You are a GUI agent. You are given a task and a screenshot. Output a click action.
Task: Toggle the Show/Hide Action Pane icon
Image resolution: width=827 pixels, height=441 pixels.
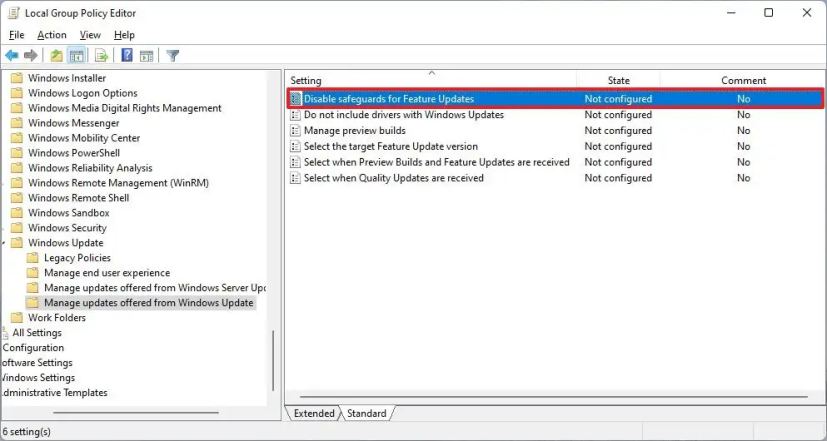(147, 55)
